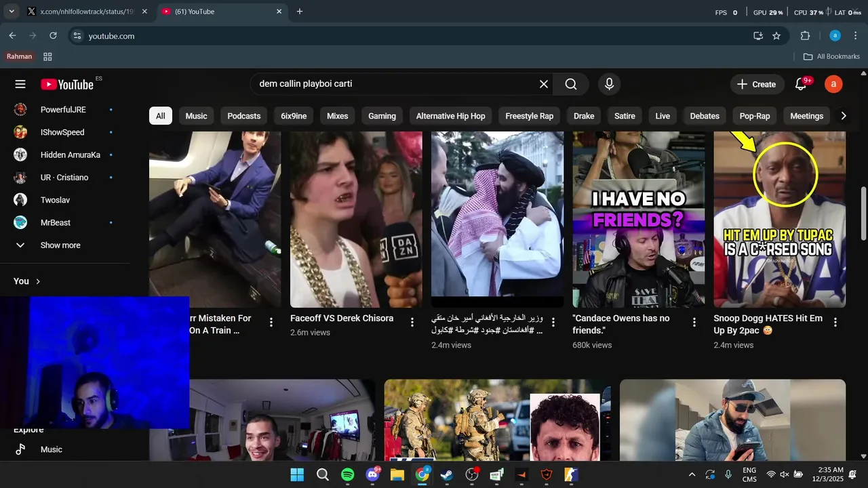Open the tab search dropdown arrow

11,12
